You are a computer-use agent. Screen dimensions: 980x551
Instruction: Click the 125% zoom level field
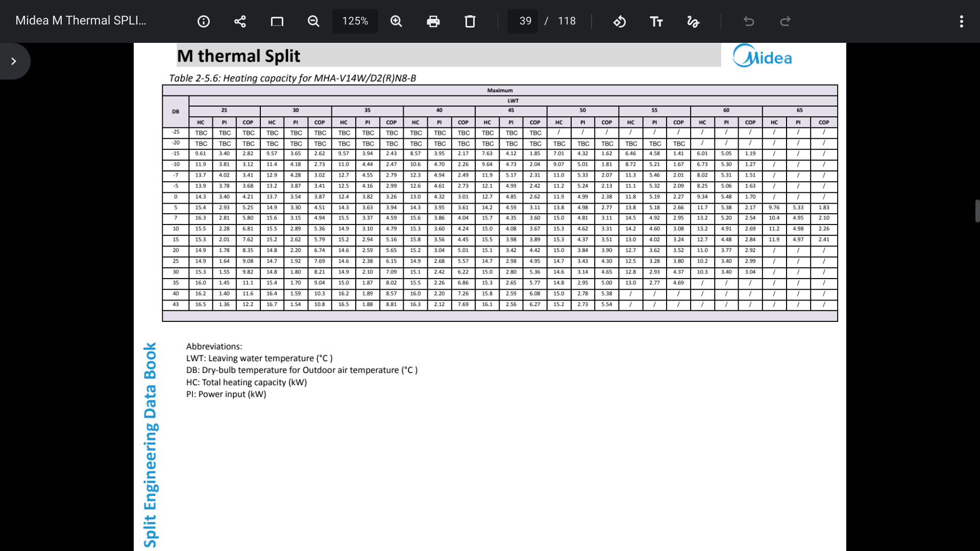pyautogui.click(x=355, y=21)
